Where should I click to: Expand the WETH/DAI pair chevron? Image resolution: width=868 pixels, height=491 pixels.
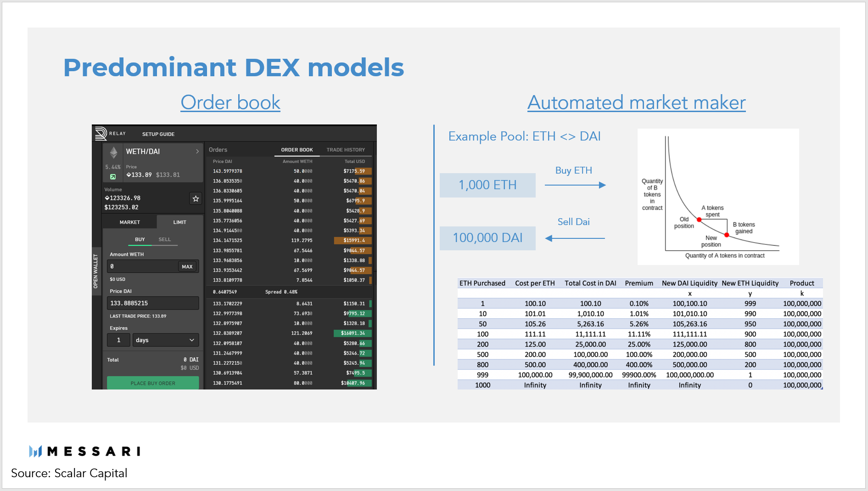pyautogui.click(x=197, y=152)
